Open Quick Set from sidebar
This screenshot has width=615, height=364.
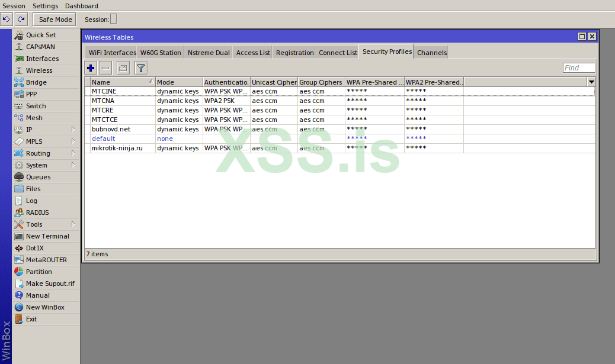pos(46,35)
